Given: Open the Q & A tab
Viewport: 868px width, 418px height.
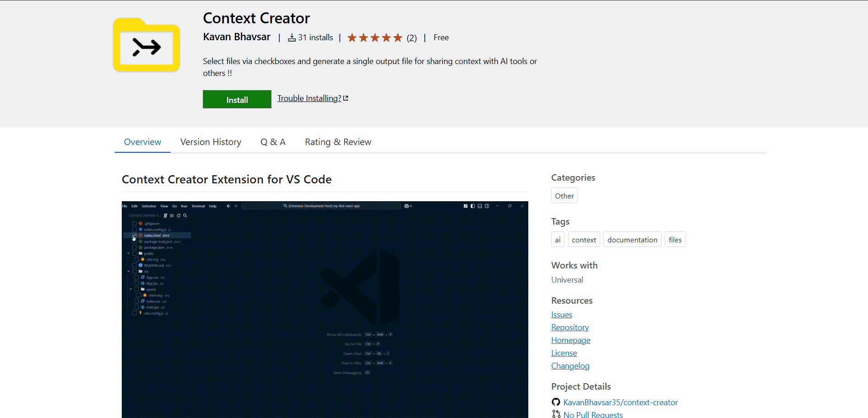Looking at the screenshot, I should (273, 142).
